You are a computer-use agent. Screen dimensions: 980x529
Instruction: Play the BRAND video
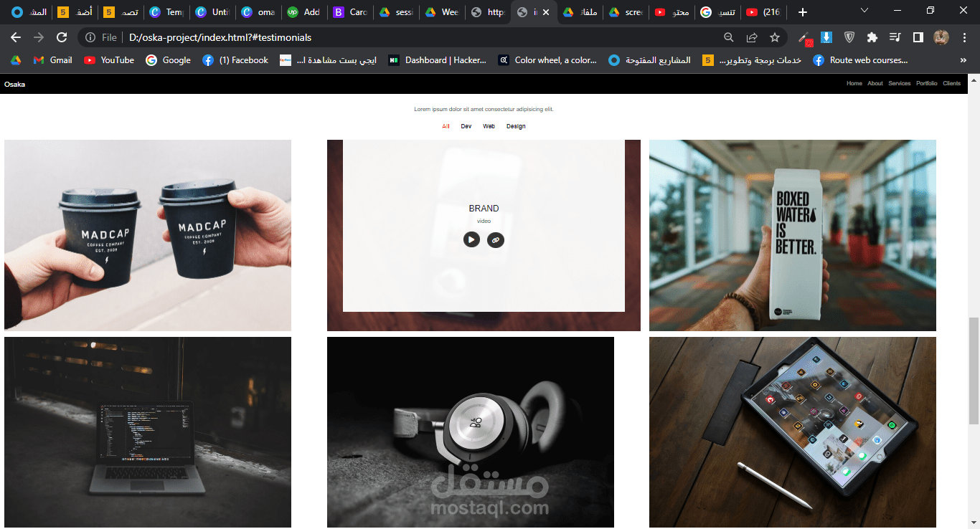tap(471, 239)
